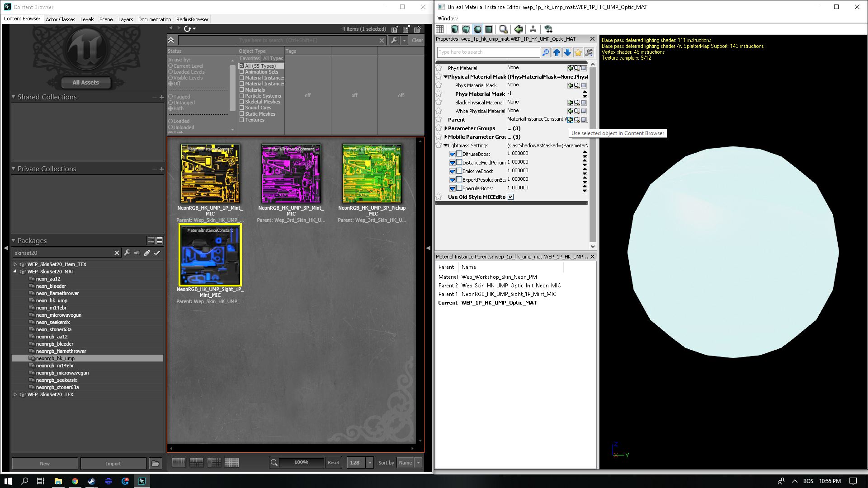This screenshot has height=488, width=868.
Task: Expand WEP_SkinSet20_TEX package tree
Action: point(15,394)
